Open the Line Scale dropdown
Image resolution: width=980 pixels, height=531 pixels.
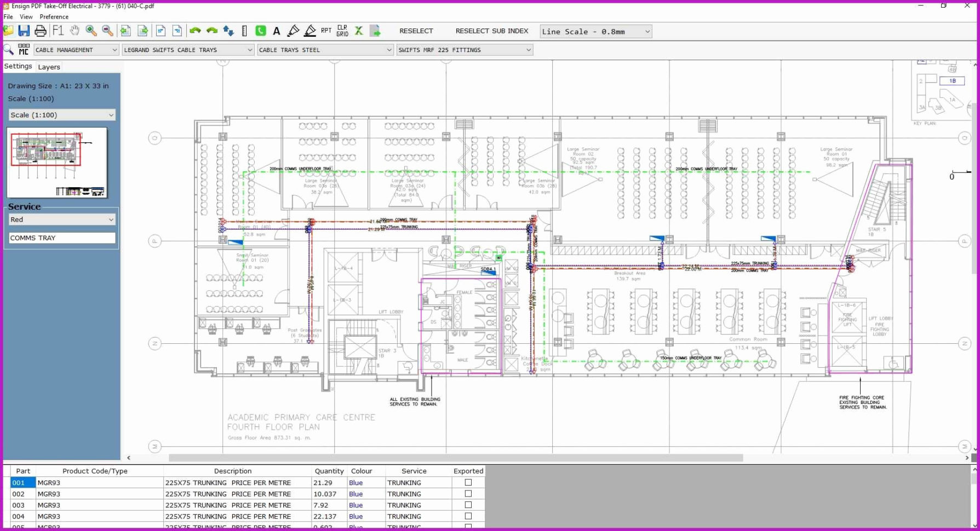[x=595, y=32]
